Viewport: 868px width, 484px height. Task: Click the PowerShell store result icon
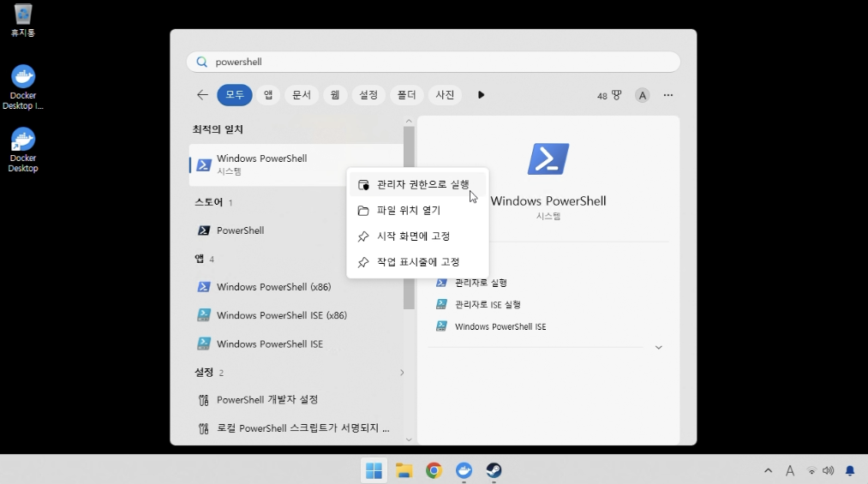pyautogui.click(x=204, y=230)
